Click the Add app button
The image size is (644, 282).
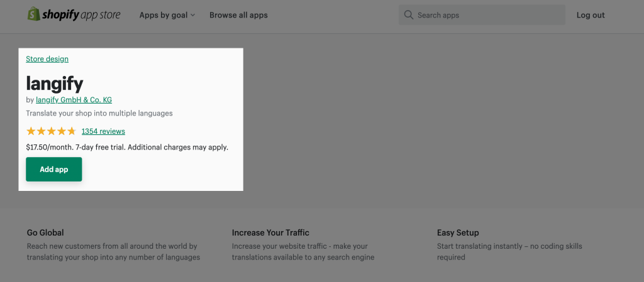pyautogui.click(x=54, y=170)
